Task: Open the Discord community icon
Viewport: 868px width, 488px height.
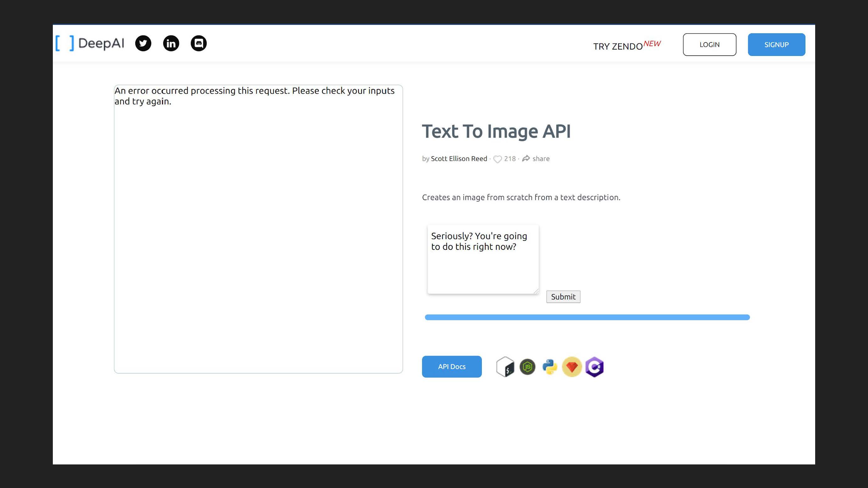Action: pos(198,43)
